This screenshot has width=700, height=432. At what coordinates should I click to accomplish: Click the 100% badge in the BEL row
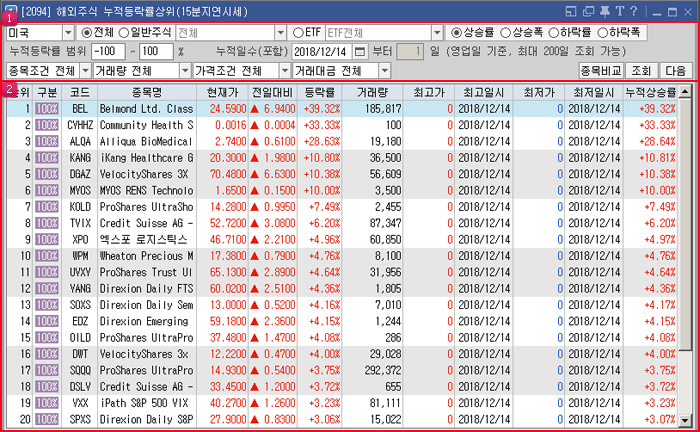coord(47,109)
